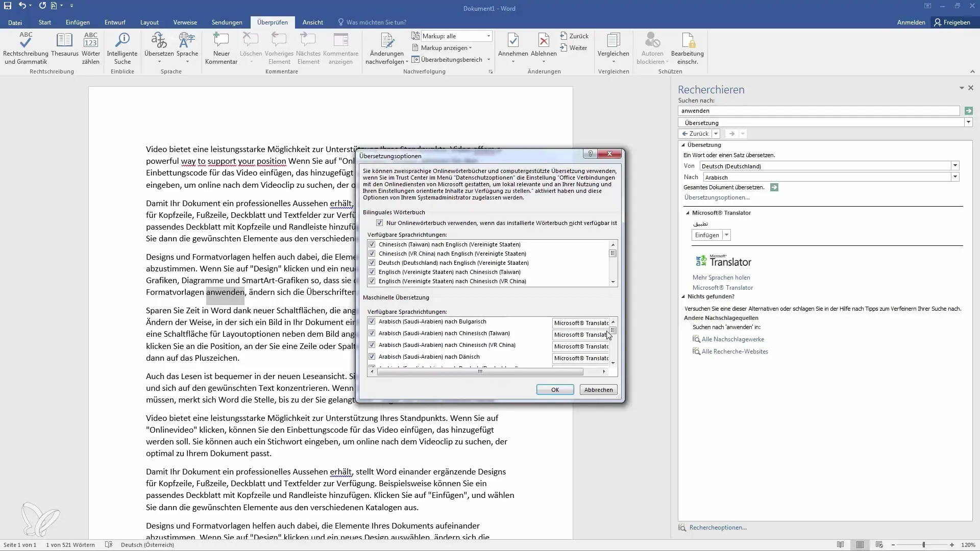Switch to Sendungen ribbon tab
The image size is (980, 551).
[227, 22]
